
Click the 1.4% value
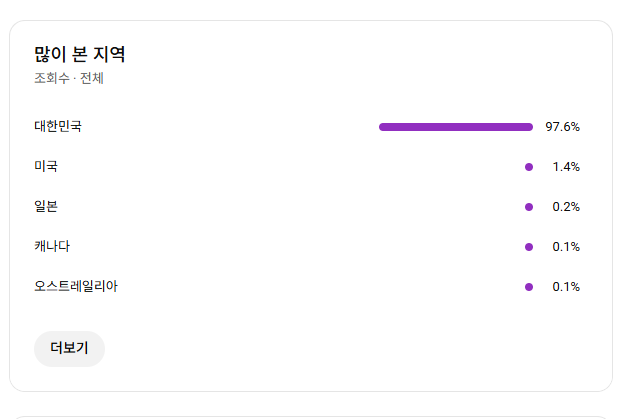pos(566,167)
